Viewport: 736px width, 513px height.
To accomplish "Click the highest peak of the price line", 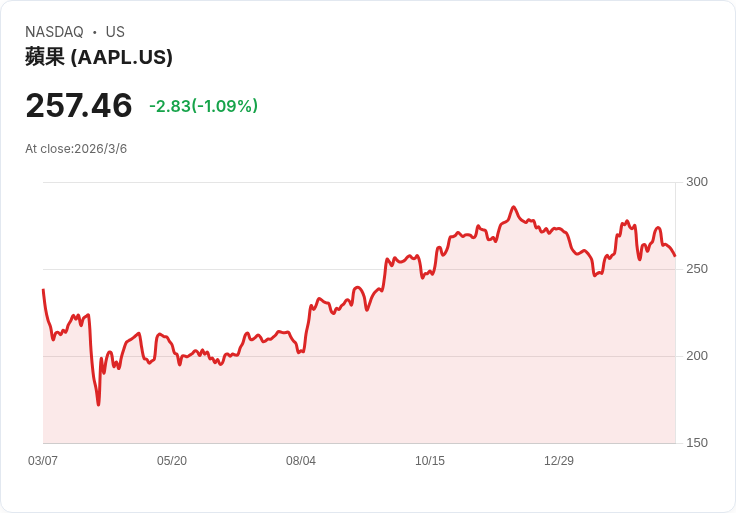I will (x=513, y=208).
